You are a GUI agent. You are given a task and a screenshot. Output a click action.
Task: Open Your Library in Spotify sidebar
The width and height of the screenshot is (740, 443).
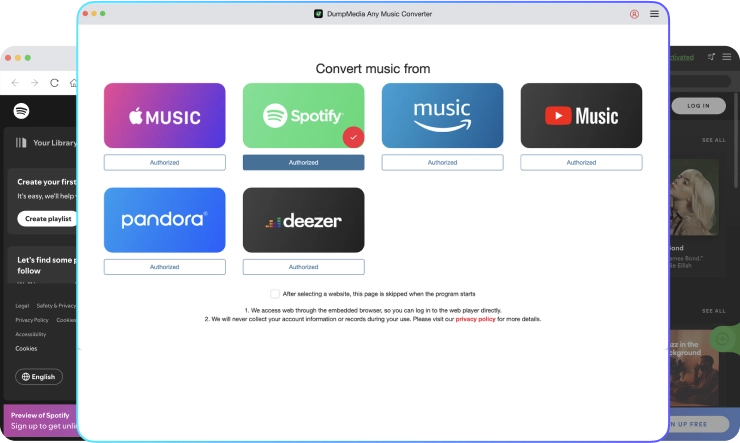(46, 142)
